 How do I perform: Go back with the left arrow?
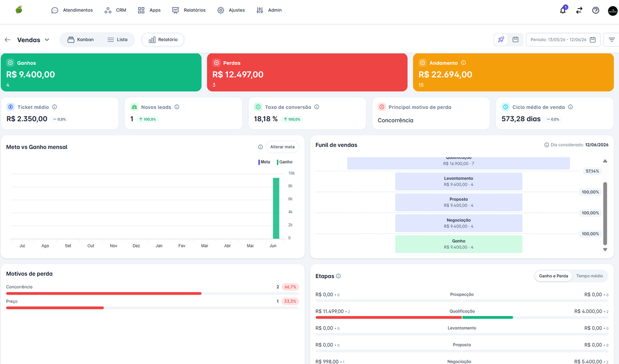(8, 40)
